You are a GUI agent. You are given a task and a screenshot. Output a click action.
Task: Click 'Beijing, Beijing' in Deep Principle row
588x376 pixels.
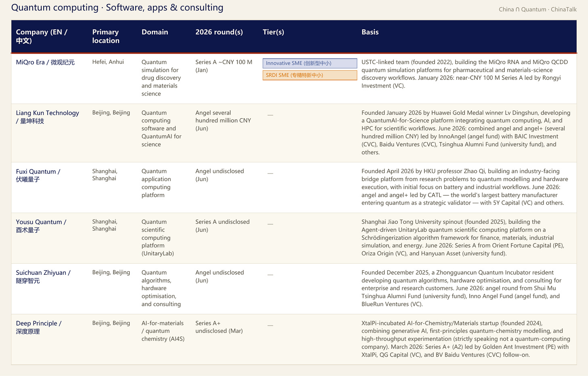tap(111, 323)
